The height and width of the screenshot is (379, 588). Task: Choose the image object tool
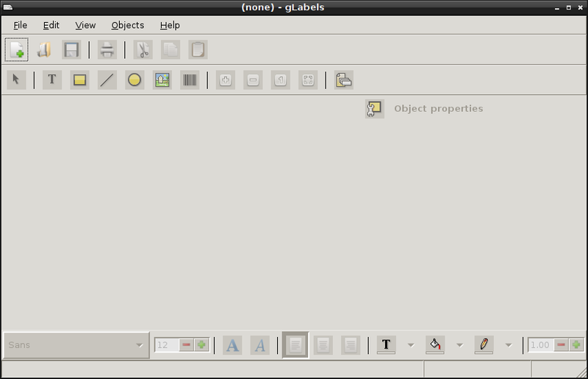162,79
